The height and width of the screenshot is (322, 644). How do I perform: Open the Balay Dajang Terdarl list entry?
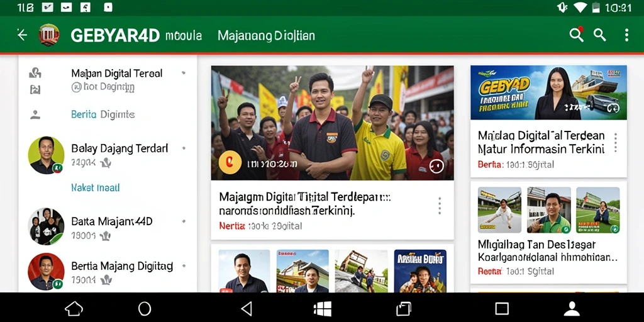pos(108,155)
